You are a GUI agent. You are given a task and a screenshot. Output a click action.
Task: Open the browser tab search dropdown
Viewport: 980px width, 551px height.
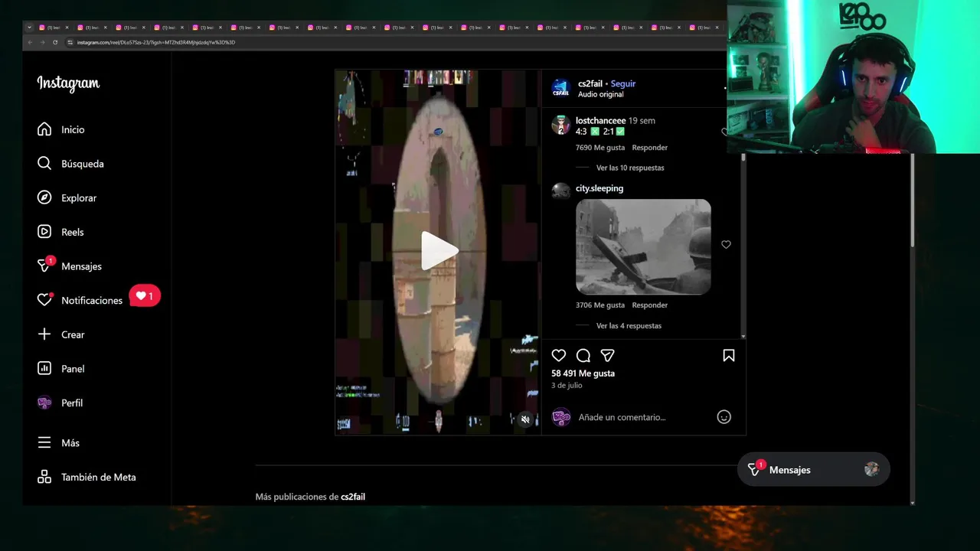(x=29, y=27)
